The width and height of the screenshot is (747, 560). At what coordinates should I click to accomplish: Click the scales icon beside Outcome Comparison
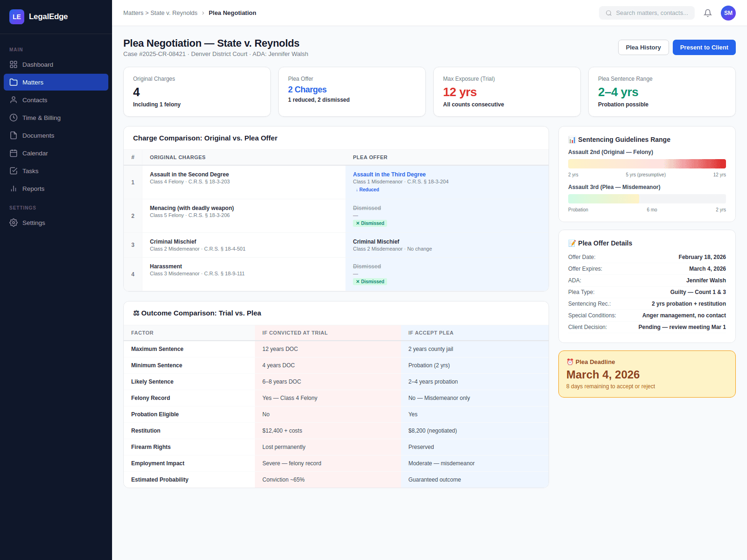coord(136,313)
